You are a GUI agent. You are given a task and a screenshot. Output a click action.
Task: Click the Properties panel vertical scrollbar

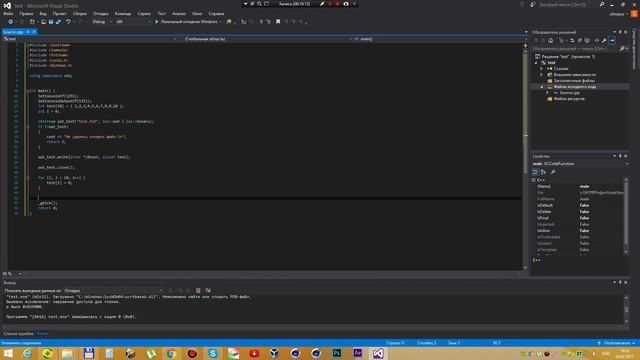tap(626, 216)
